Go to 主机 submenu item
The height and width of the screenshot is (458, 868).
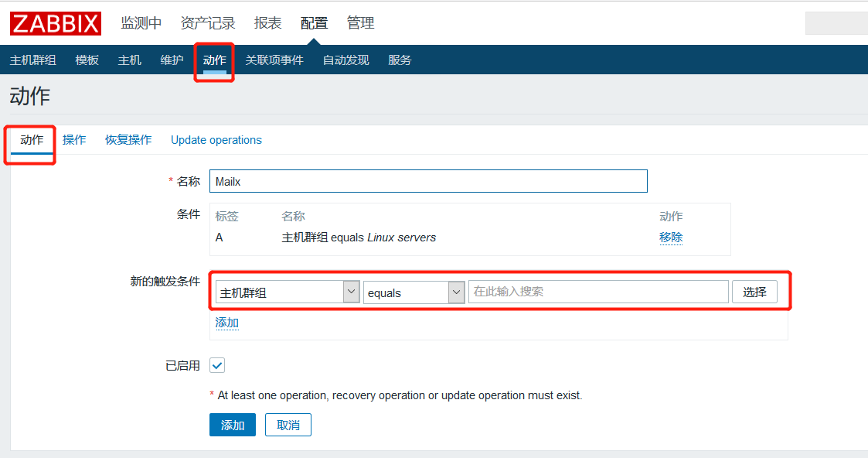pos(130,60)
